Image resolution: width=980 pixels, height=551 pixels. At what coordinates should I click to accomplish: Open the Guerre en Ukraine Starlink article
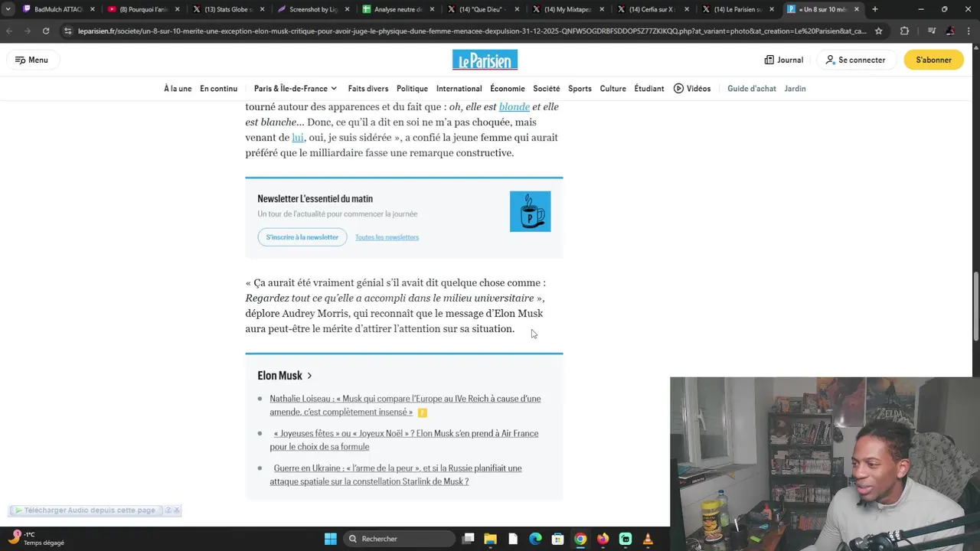396,474
